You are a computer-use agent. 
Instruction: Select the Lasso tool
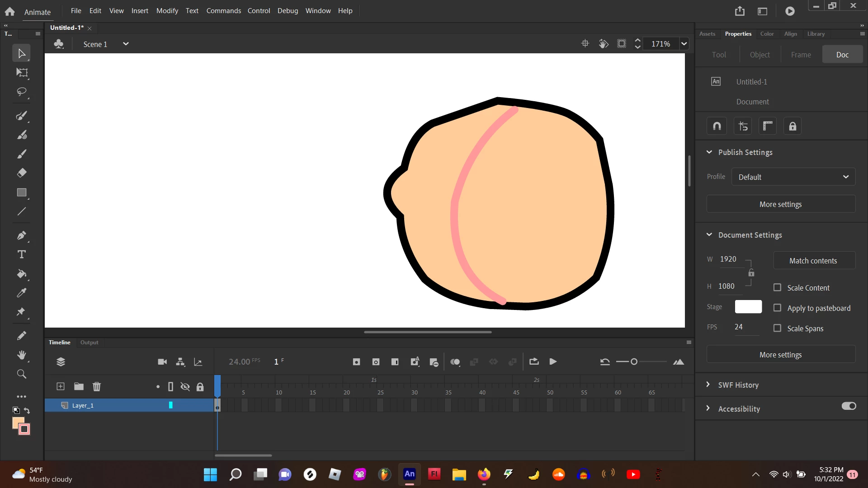22,92
